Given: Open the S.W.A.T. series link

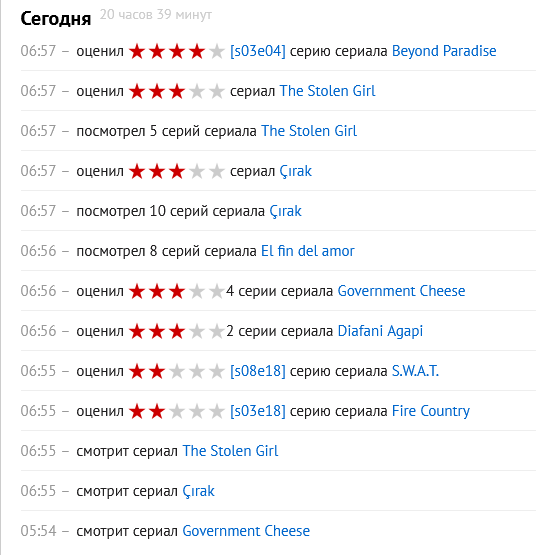Looking at the screenshot, I should click(x=415, y=371).
